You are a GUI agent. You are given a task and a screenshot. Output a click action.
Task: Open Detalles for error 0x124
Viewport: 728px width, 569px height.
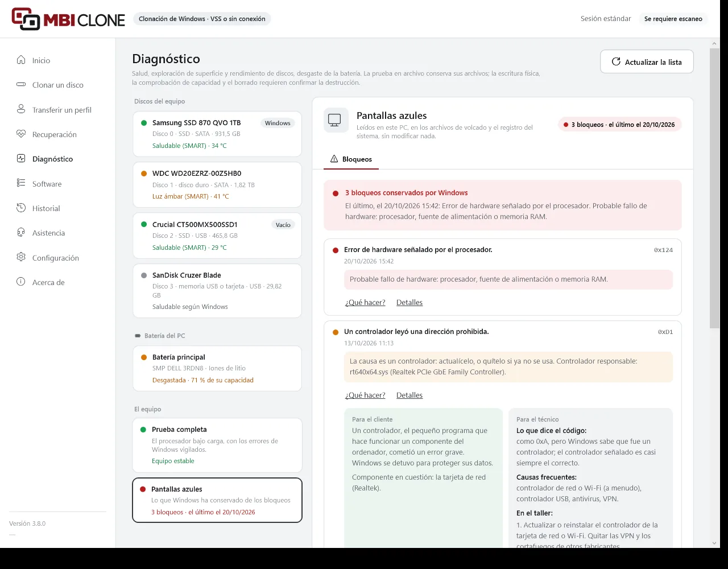point(409,303)
